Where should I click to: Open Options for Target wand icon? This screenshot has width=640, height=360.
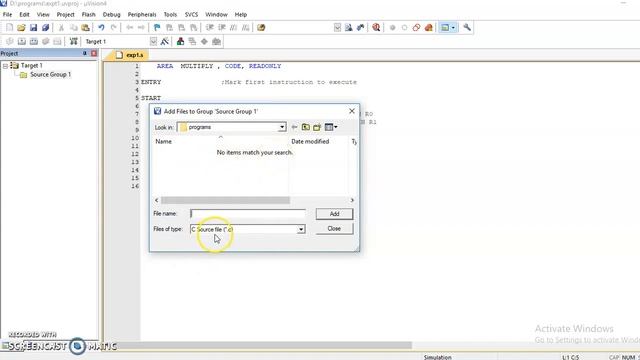(165, 42)
